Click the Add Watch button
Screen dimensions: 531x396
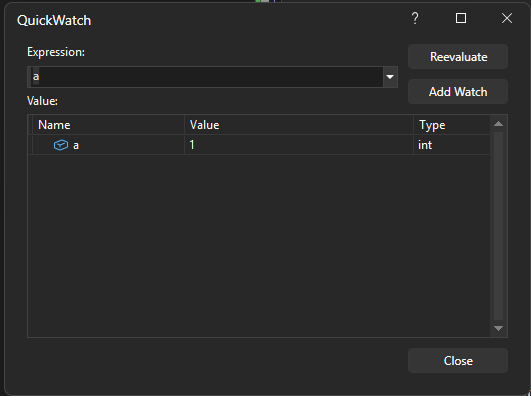[x=458, y=92]
